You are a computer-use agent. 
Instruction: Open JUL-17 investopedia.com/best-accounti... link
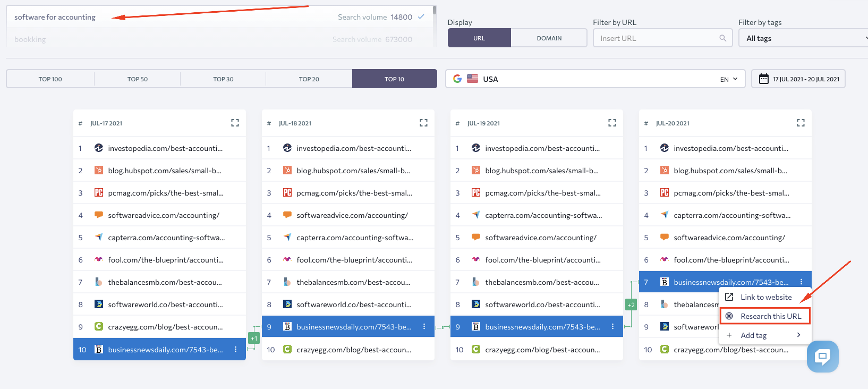point(165,148)
